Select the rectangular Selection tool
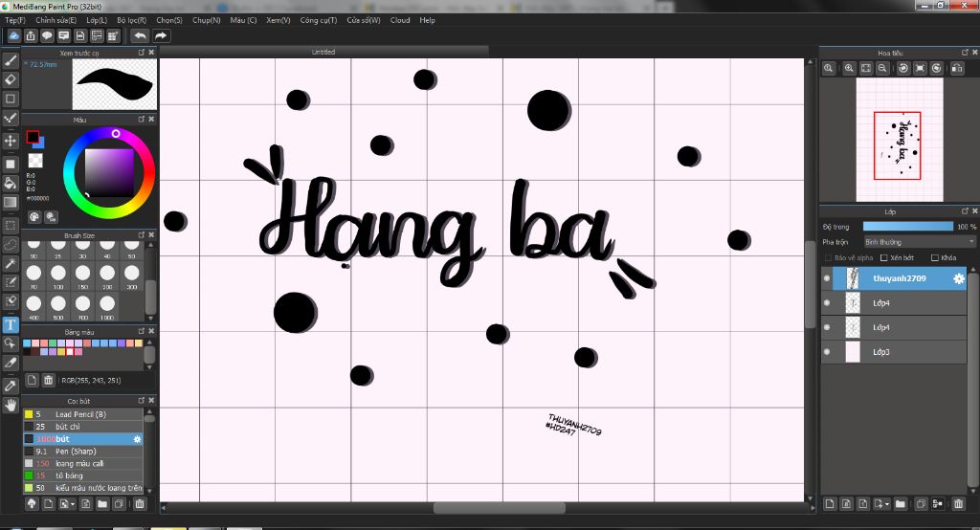980x530 pixels. tap(11, 225)
